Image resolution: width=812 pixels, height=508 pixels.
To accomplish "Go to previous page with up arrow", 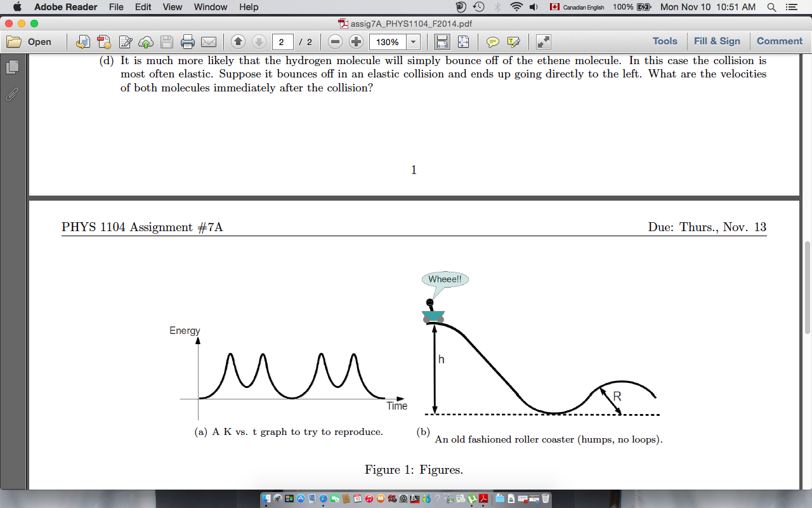I will tap(238, 42).
